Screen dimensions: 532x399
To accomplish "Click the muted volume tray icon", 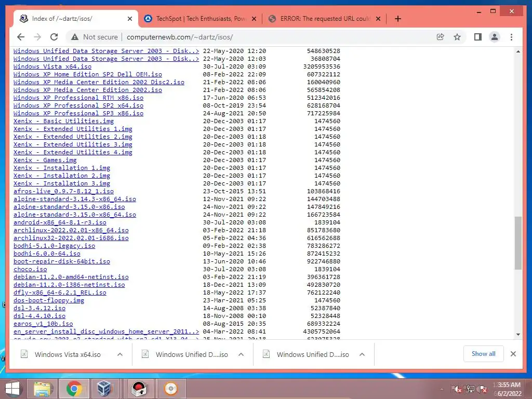I will (x=457, y=389).
